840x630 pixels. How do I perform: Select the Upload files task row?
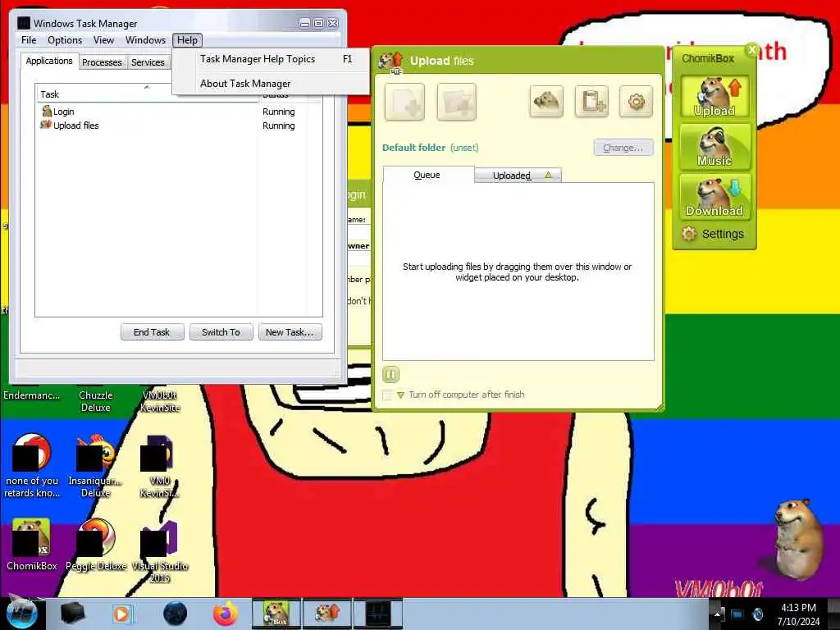click(178, 126)
